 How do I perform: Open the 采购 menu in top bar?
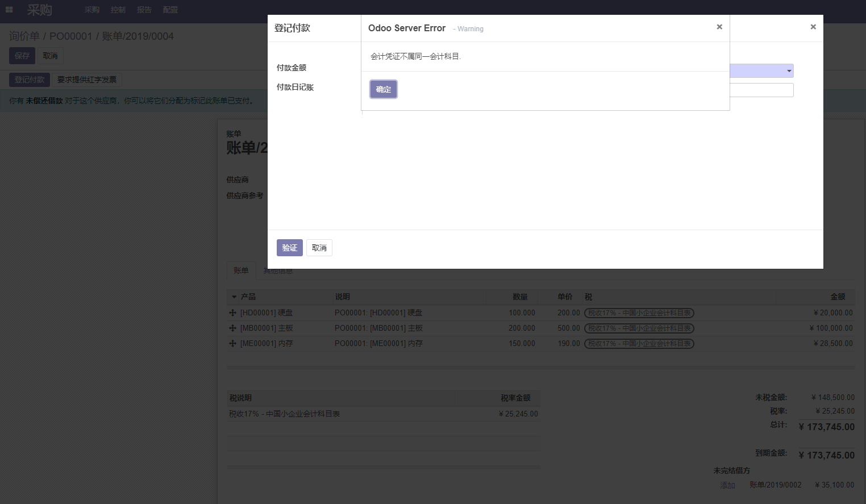(x=92, y=10)
